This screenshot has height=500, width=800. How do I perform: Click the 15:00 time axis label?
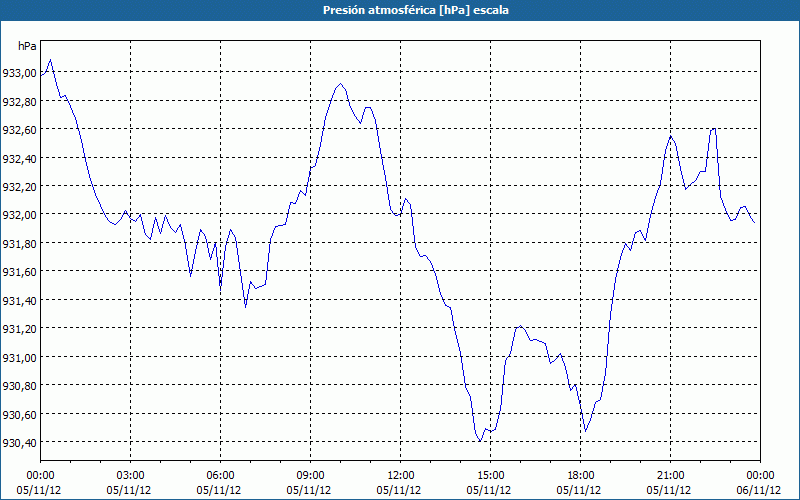click(x=490, y=476)
